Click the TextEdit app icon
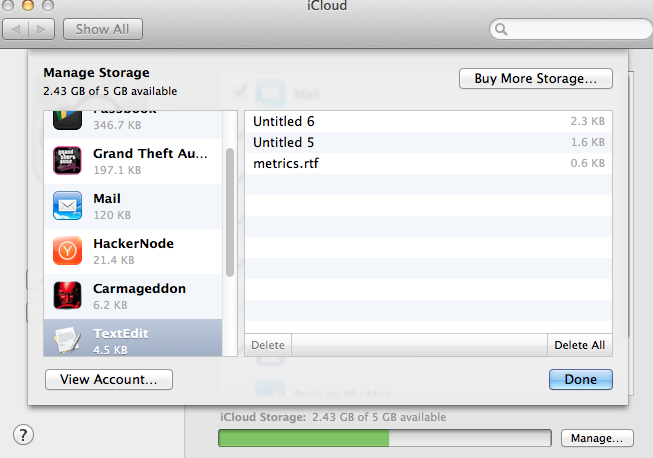The height and width of the screenshot is (458, 653). click(67, 340)
